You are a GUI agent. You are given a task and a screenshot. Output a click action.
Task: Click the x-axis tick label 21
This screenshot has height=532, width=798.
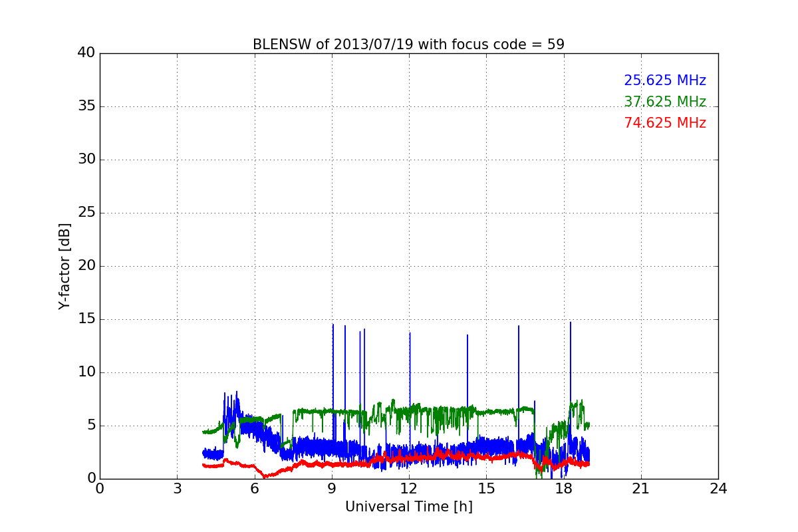point(641,489)
